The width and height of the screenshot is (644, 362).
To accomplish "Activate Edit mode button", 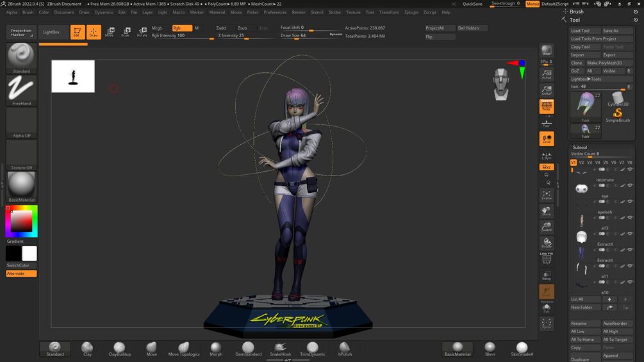I will pyautogui.click(x=77, y=32).
